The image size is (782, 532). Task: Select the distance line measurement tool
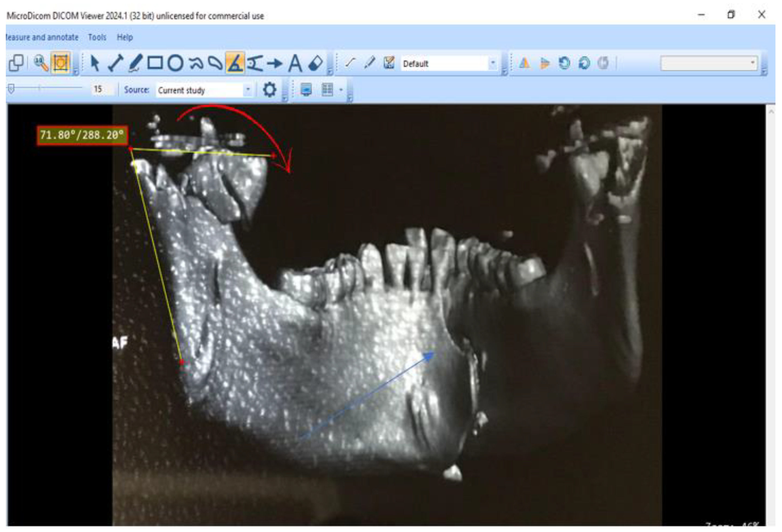pos(115,63)
